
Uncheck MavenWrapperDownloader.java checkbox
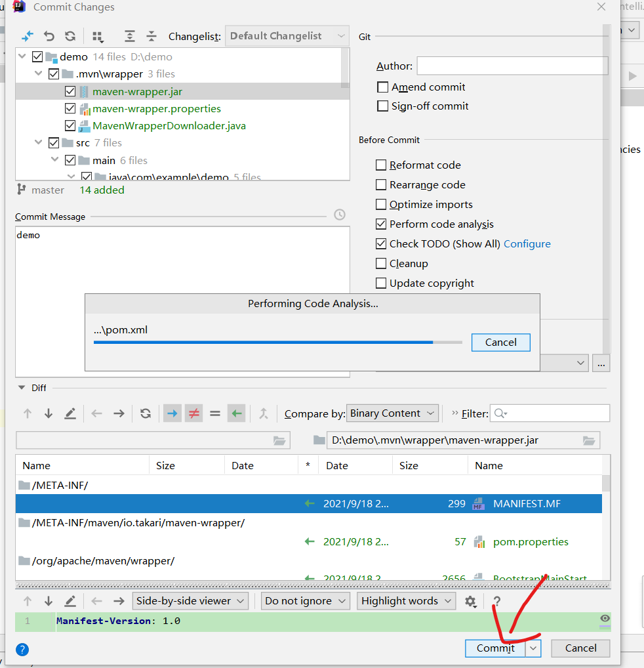70,126
